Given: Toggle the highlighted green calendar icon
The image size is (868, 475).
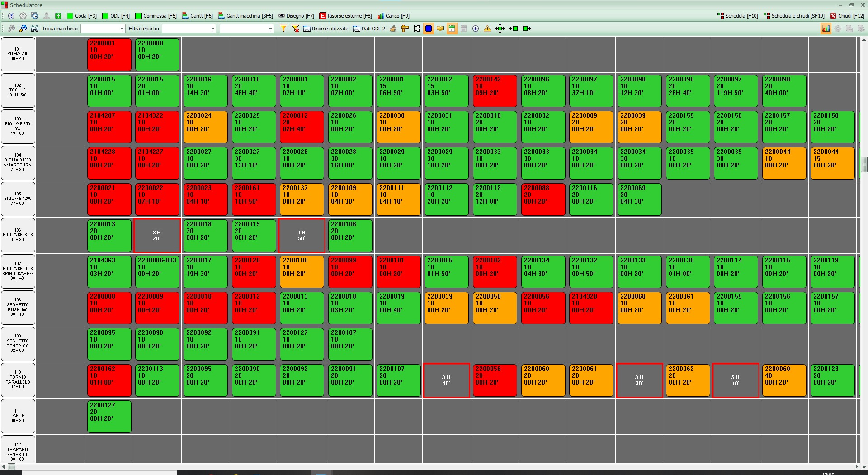Looking at the screenshot, I should [452, 28].
